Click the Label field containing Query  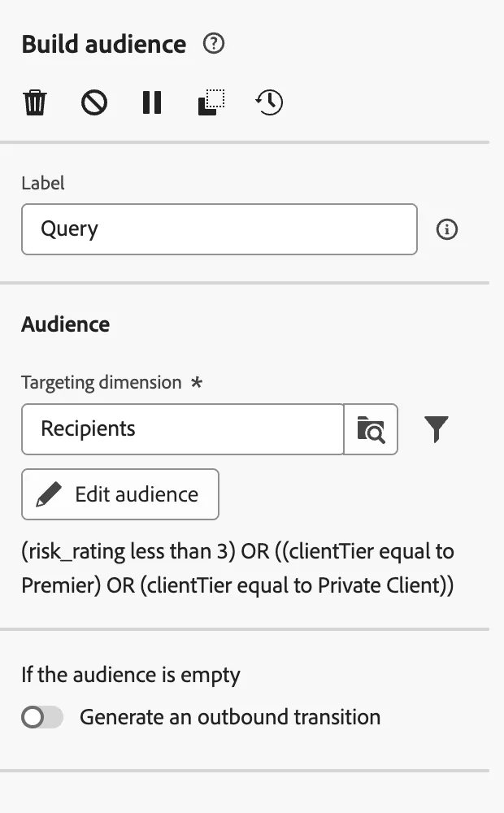(219, 229)
